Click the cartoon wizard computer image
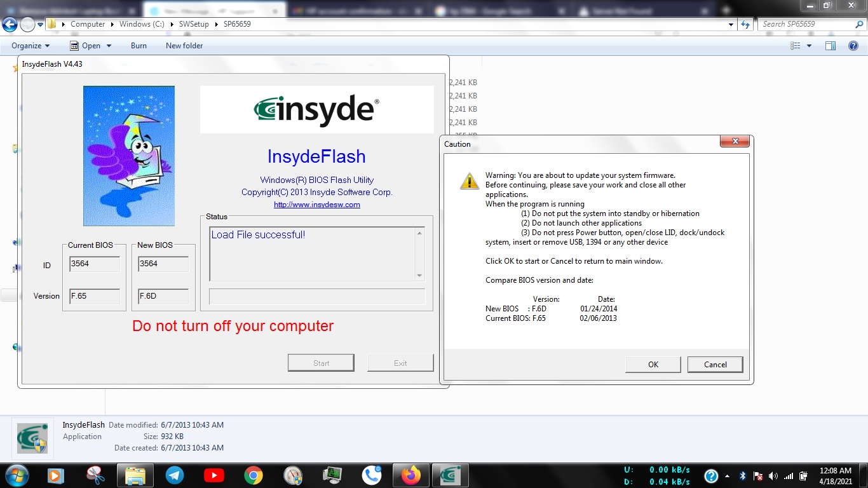Image resolution: width=868 pixels, height=488 pixels. coord(129,156)
